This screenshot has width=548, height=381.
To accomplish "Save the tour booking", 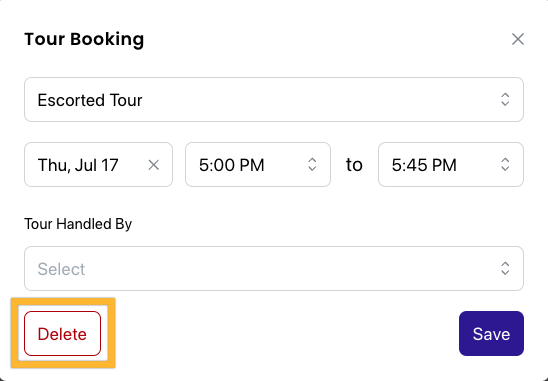I will (491, 333).
